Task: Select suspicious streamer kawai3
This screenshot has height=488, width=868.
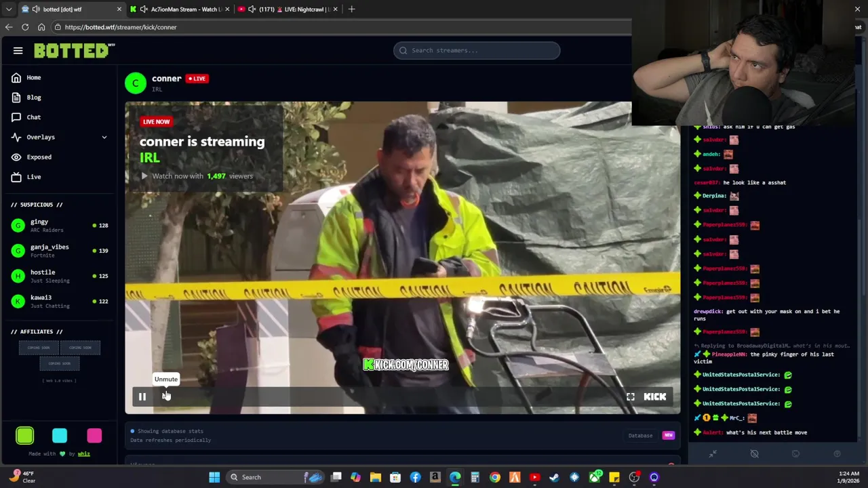Action: [x=60, y=301]
